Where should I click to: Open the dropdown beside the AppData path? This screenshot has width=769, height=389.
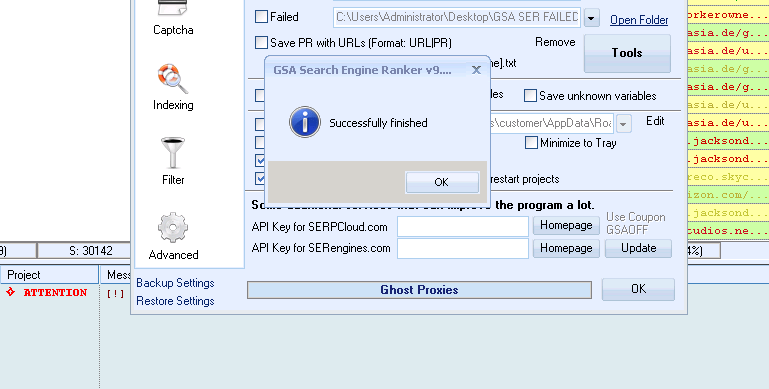[x=623, y=124]
